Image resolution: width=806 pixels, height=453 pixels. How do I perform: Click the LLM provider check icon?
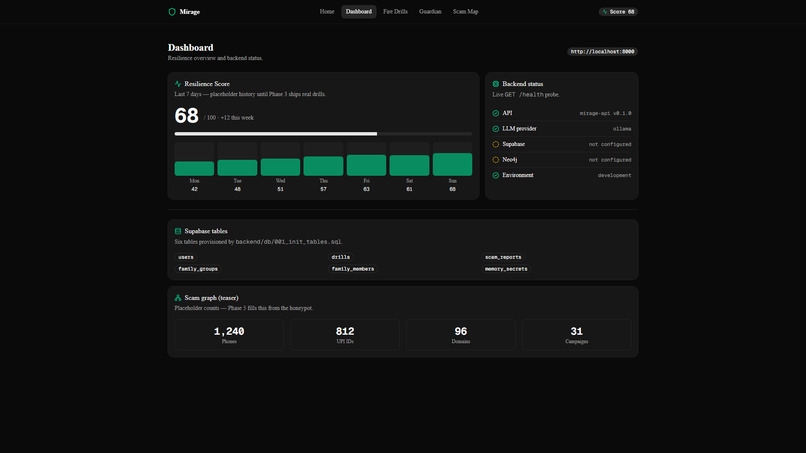pyautogui.click(x=496, y=129)
